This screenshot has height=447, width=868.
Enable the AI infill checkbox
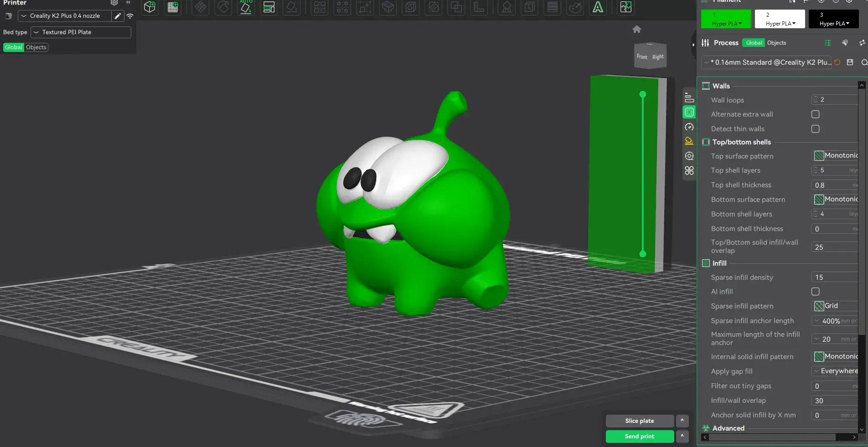coord(816,292)
